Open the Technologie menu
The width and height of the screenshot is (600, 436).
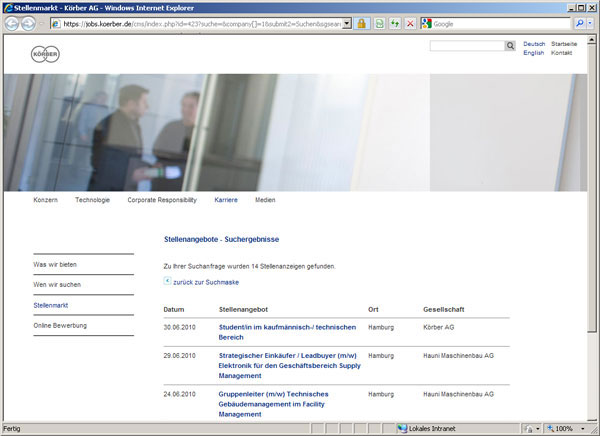(x=92, y=200)
